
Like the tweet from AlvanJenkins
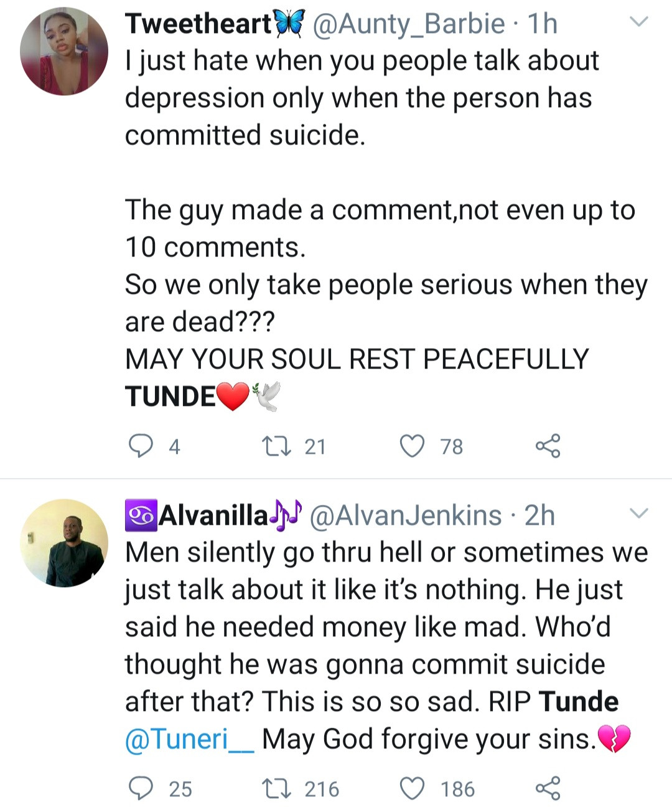pos(412,789)
